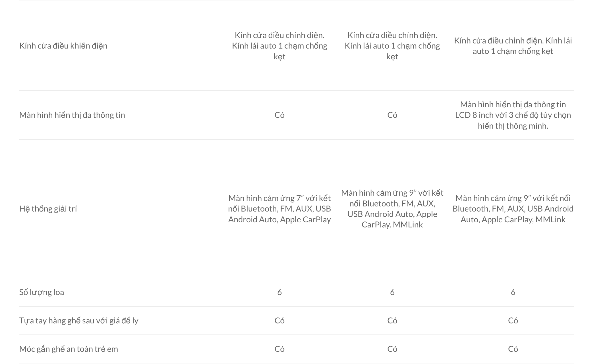Image resolution: width=605 pixels, height=364 pixels.
Task: Click first-column 'Có' in child seat anchor row
Action: 279,349
